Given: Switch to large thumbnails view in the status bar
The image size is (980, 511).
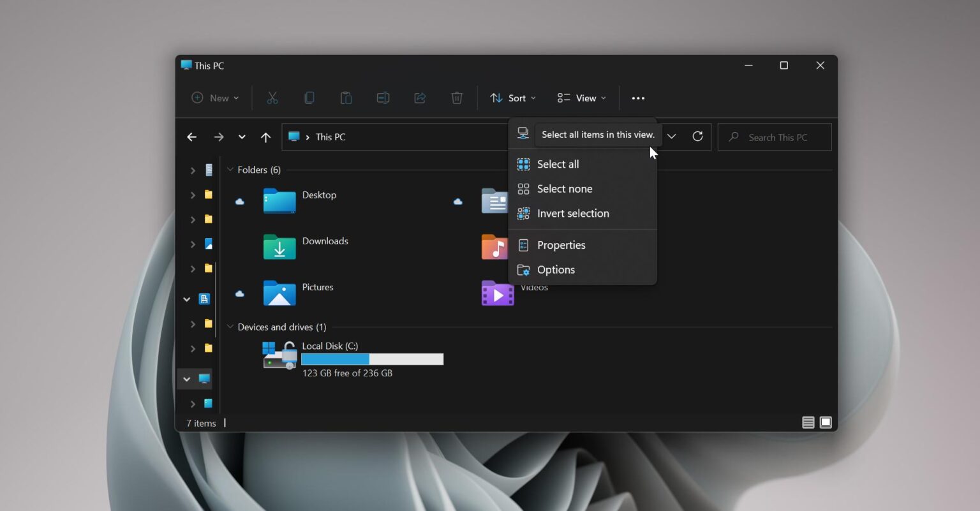Looking at the screenshot, I should pos(826,422).
